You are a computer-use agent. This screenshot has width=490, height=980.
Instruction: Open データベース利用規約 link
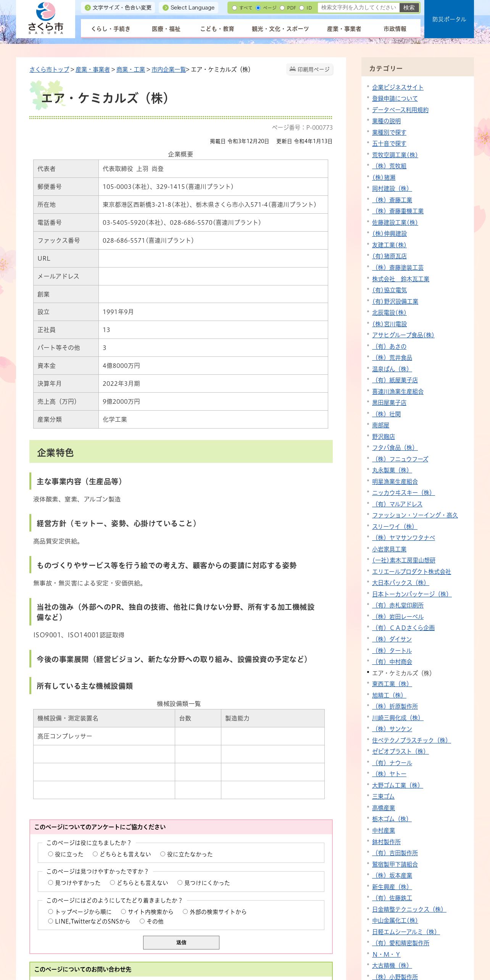[400, 110]
